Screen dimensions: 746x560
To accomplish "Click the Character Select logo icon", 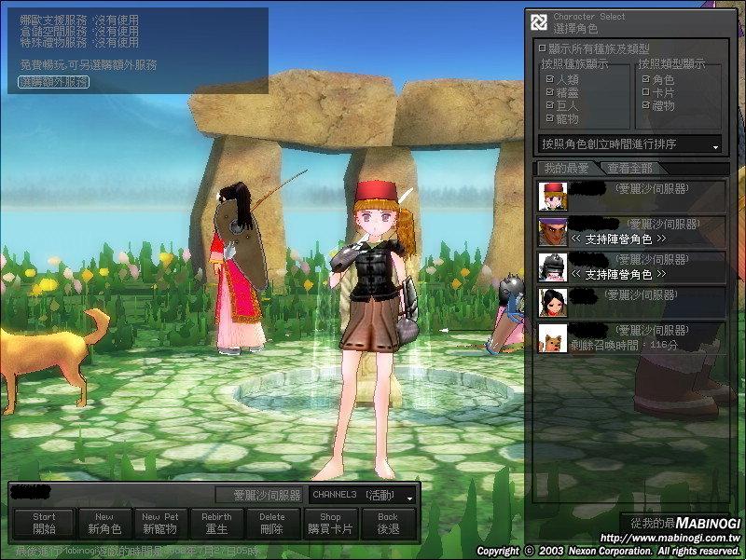I will tap(539, 22).
